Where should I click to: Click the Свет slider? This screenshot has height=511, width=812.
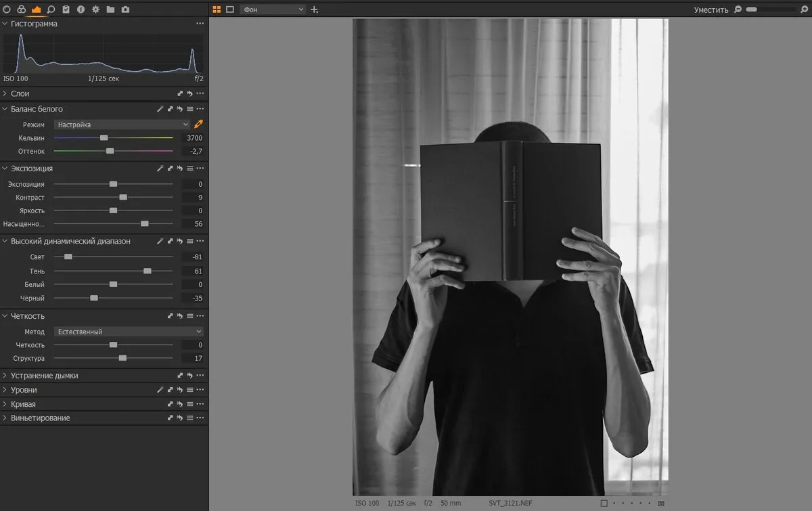[x=113, y=257]
